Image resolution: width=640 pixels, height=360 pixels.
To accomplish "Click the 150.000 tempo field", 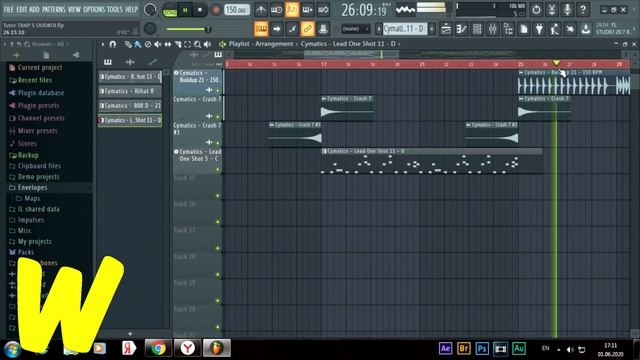I will tap(237, 9).
